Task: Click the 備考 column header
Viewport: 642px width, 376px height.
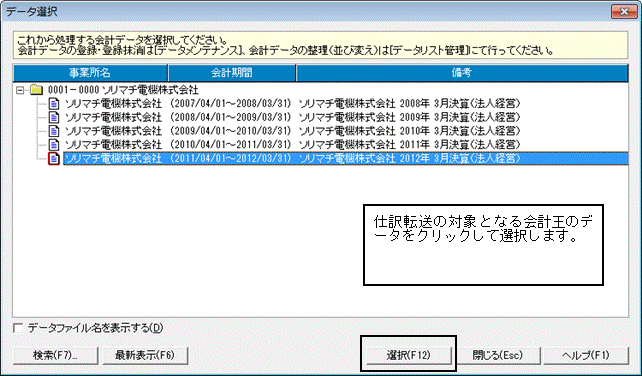Action: pyautogui.click(x=462, y=73)
